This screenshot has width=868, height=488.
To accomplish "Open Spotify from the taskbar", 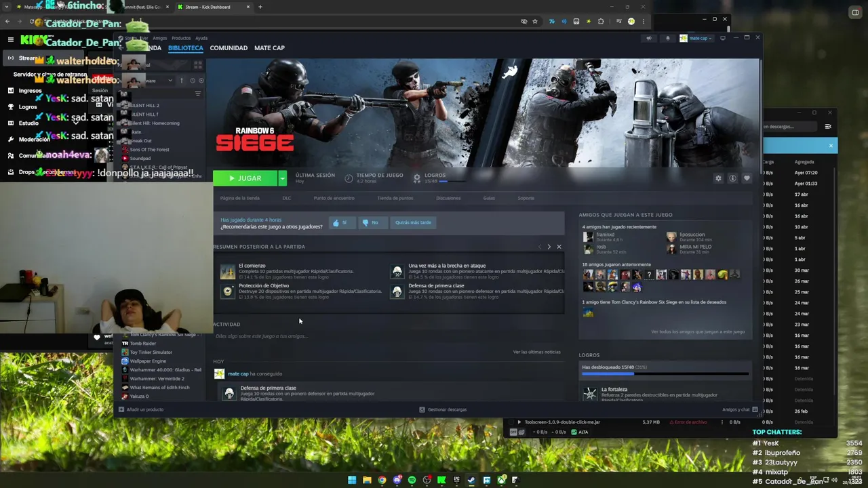I will point(412,480).
